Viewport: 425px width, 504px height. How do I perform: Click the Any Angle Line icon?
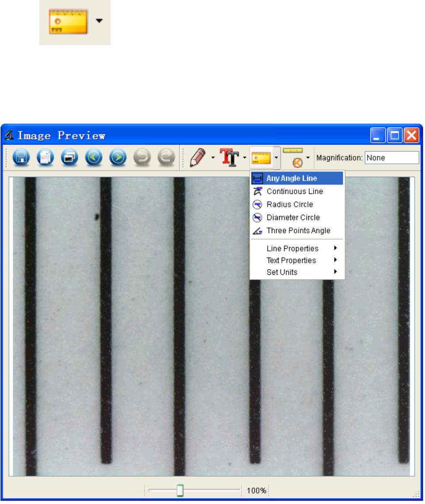tap(258, 179)
